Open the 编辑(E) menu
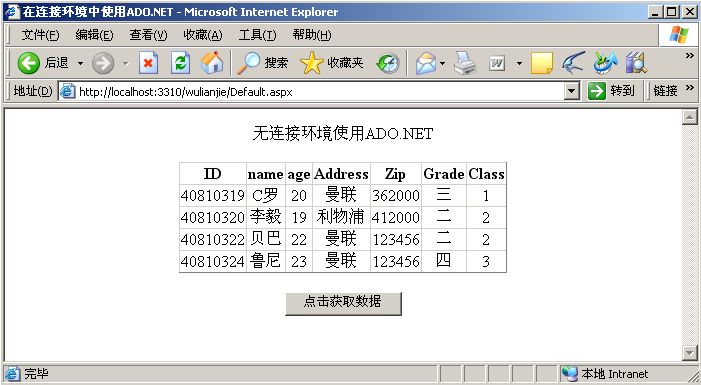The width and height of the screenshot is (701, 385). point(94,35)
